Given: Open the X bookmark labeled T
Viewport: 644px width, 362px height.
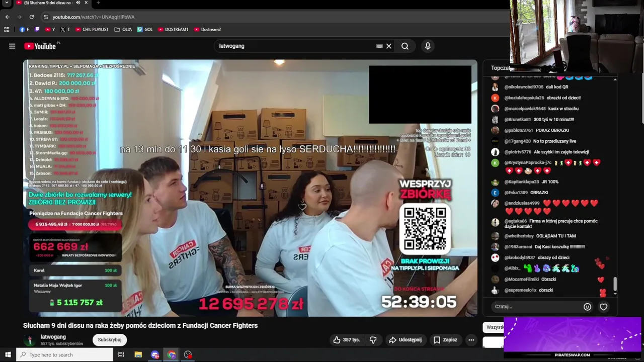Looking at the screenshot, I should (x=65, y=30).
